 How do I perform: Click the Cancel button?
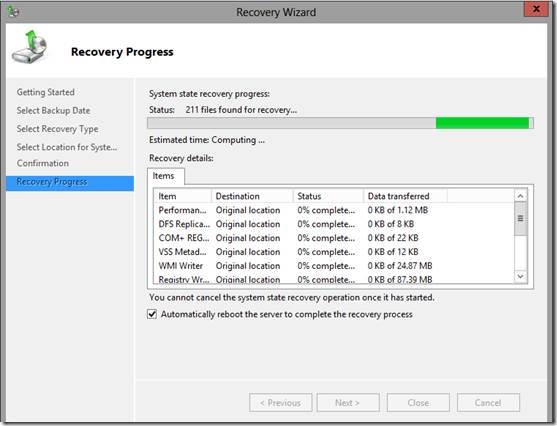488,403
